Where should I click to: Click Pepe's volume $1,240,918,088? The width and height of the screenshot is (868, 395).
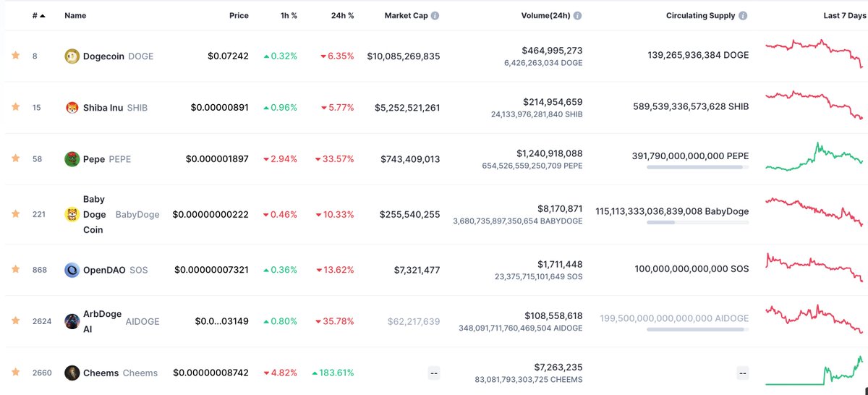(x=549, y=153)
